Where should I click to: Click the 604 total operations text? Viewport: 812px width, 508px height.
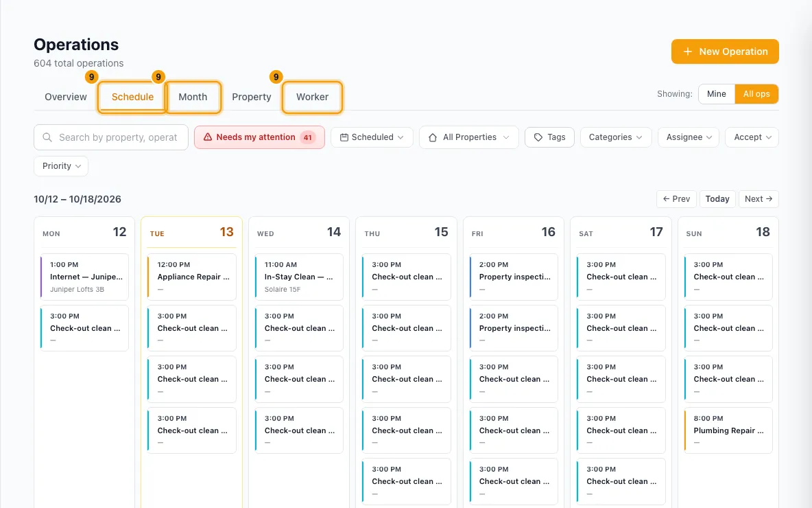tap(79, 63)
